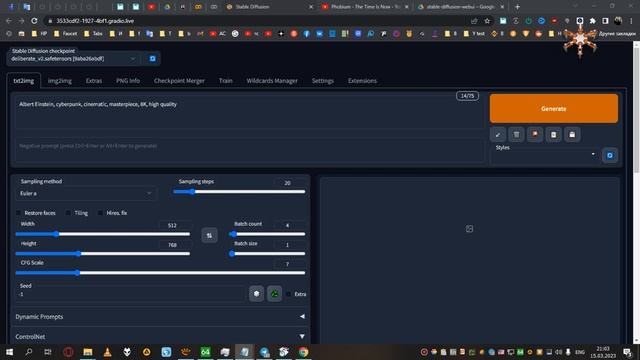Screen dimensions: 640x360
Task: Enable the Tiling checkbox
Action: point(68,213)
